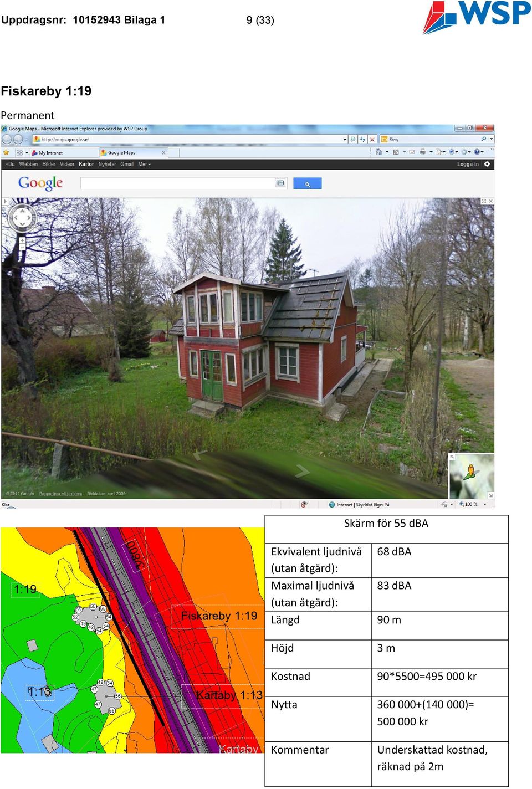
Task: Click the on-screen keyboard icon in search box
Action: (280, 183)
